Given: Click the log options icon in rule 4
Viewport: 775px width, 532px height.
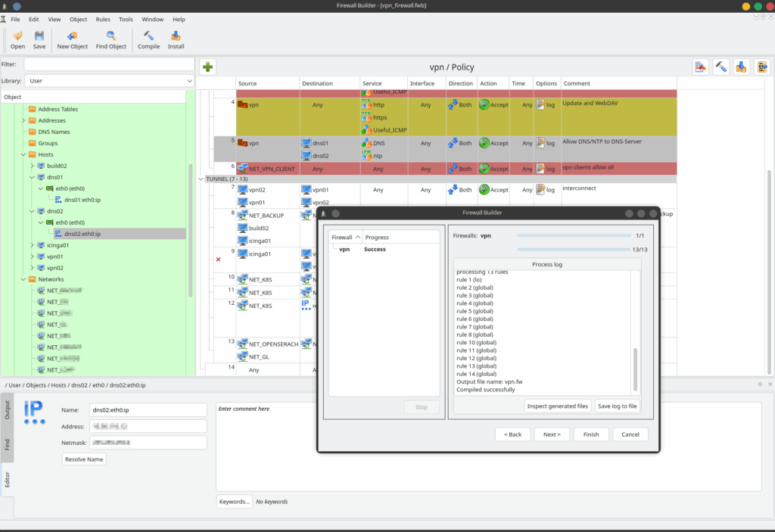Looking at the screenshot, I should click(x=540, y=105).
